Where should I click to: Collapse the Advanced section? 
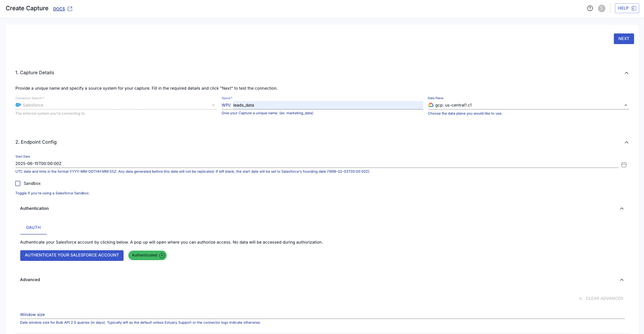point(622,280)
